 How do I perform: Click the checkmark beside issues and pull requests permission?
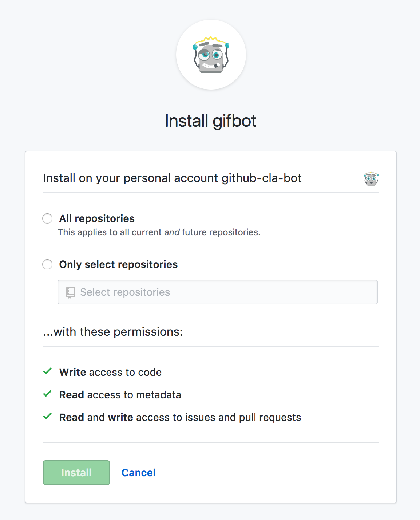pyautogui.click(x=47, y=417)
